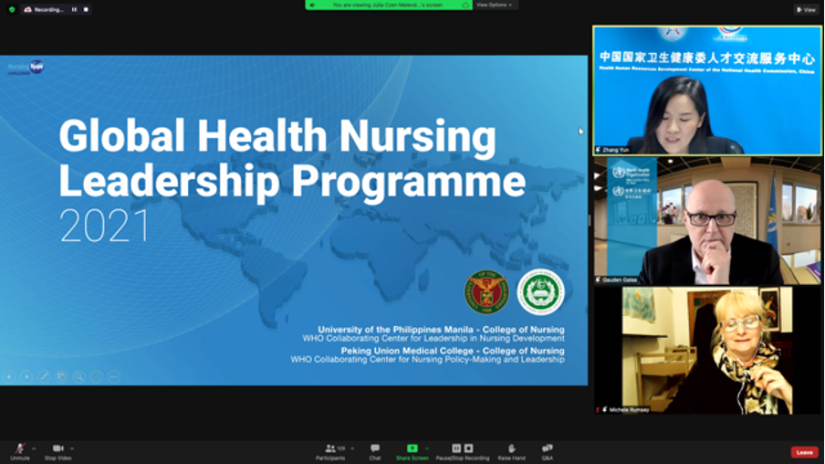This screenshot has height=464, width=825.
Task: Click the green encryption shield icon
Action: (x=12, y=9)
